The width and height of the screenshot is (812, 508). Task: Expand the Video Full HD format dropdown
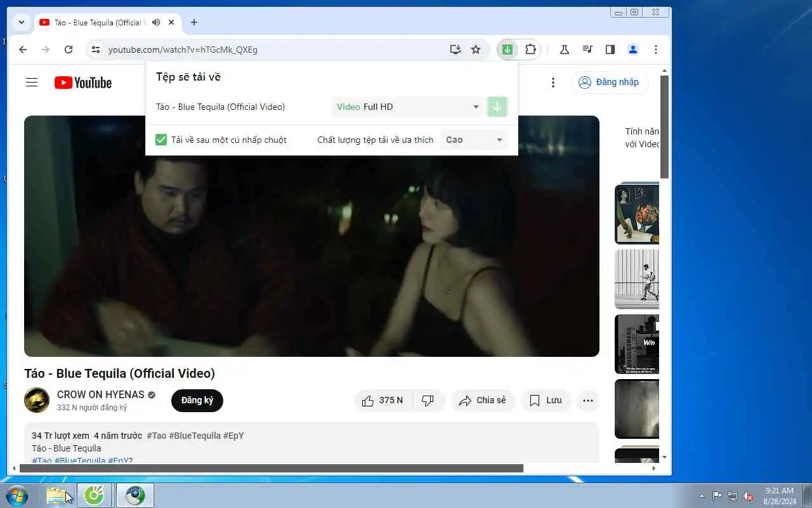pos(407,107)
